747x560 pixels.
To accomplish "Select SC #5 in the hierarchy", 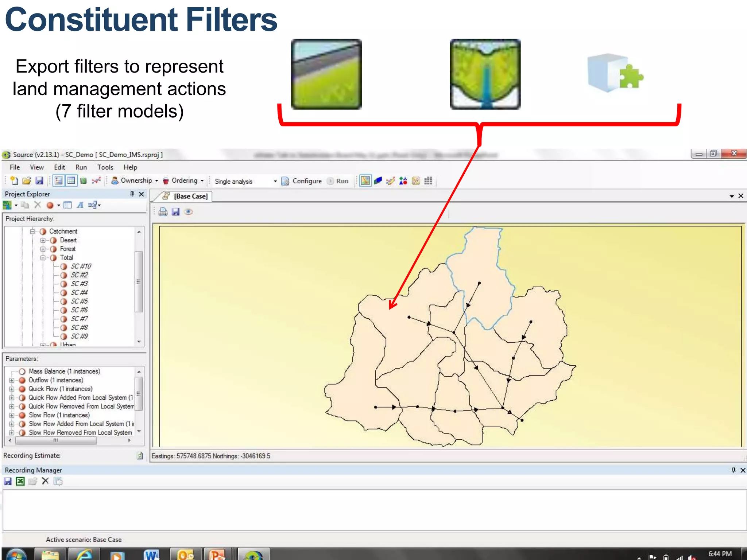I will (80, 302).
